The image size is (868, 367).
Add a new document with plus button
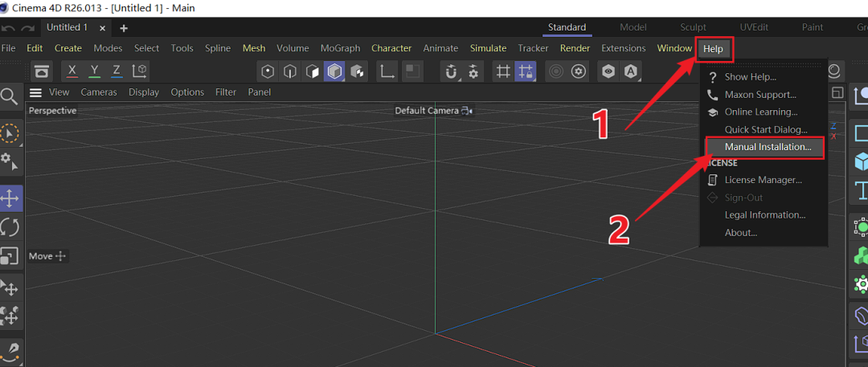point(124,28)
